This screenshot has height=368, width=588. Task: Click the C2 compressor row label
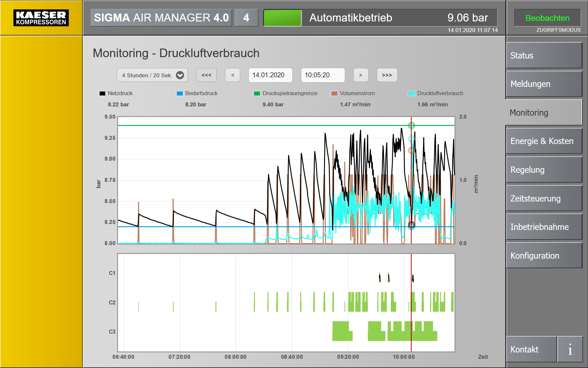112,303
